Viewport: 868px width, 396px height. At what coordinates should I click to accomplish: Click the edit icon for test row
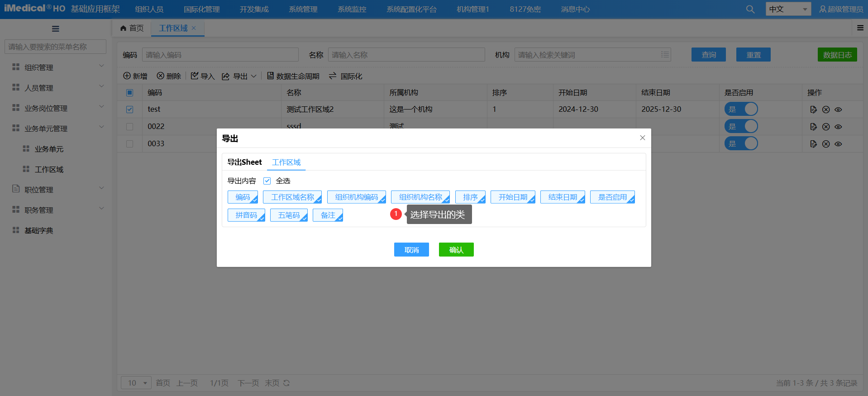pos(813,110)
